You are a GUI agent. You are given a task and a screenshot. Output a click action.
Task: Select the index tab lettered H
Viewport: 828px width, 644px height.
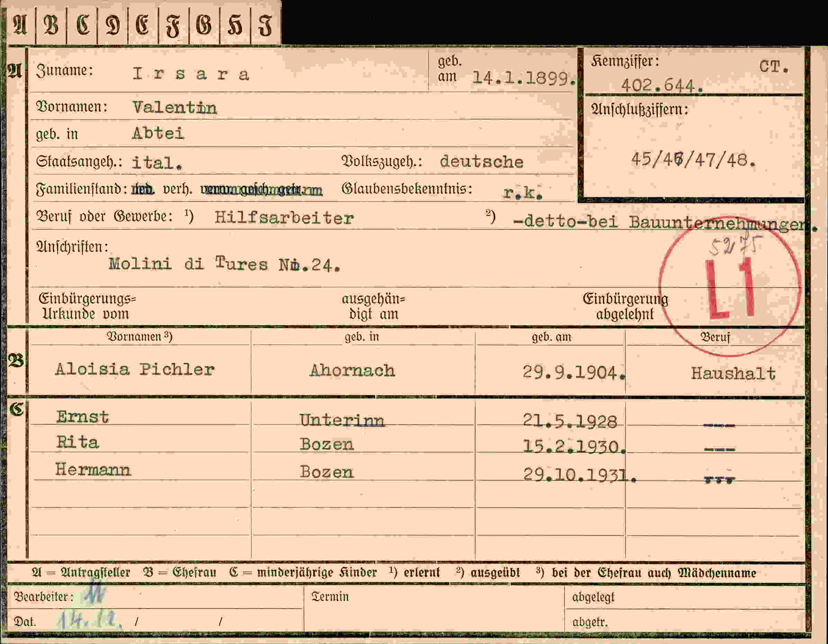point(235,25)
